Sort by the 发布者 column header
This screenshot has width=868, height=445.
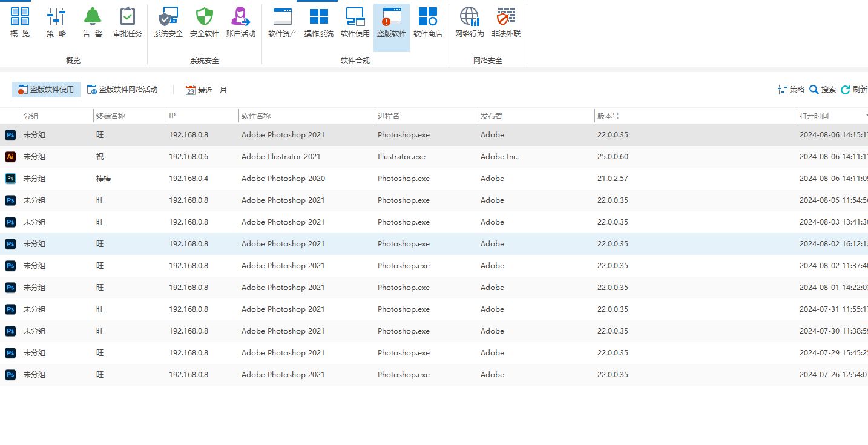pos(536,116)
